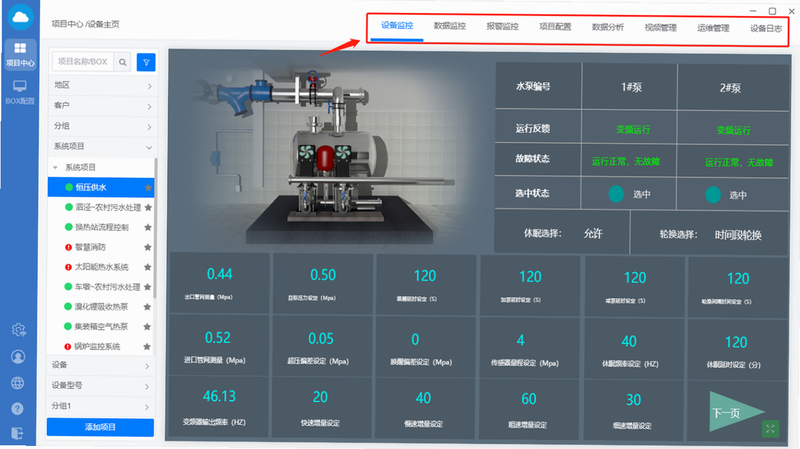This screenshot has height=449, width=800.
Task: Switch to the 数据监控 tab
Action: [x=449, y=26]
